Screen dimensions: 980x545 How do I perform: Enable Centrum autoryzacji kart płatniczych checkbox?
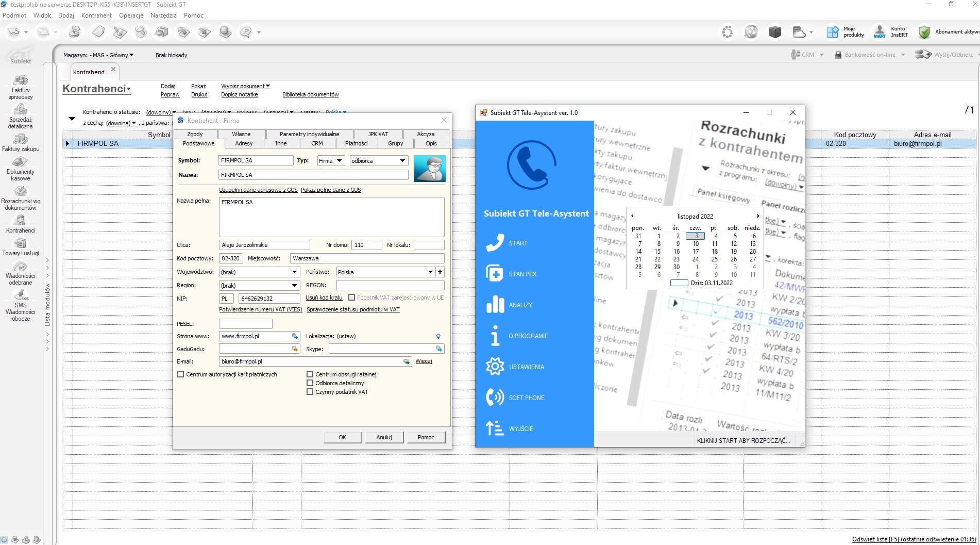click(181, 374)
